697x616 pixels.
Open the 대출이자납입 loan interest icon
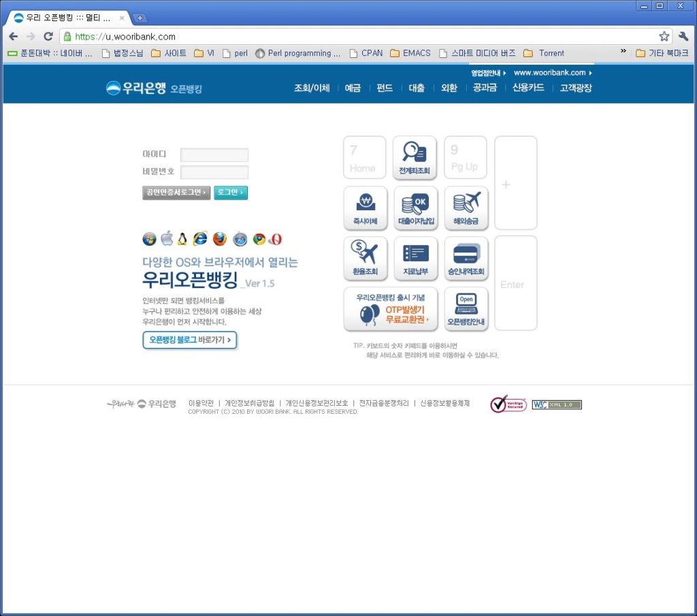coord(416,208)
